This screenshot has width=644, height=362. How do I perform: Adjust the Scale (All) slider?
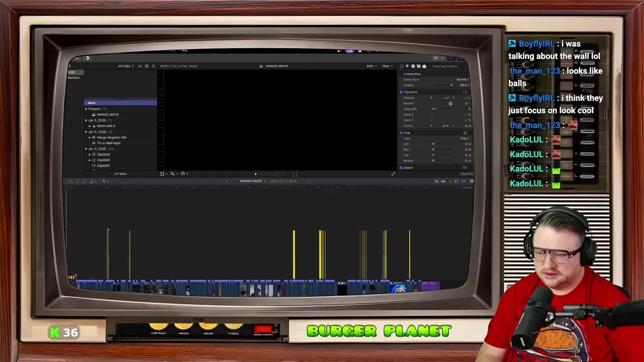click(442, 109)
